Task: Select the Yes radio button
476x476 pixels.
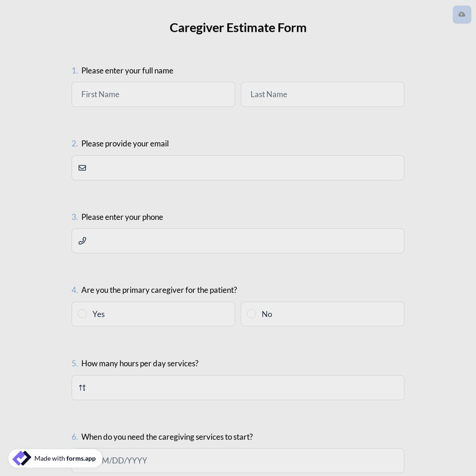Action: (82, 314)
